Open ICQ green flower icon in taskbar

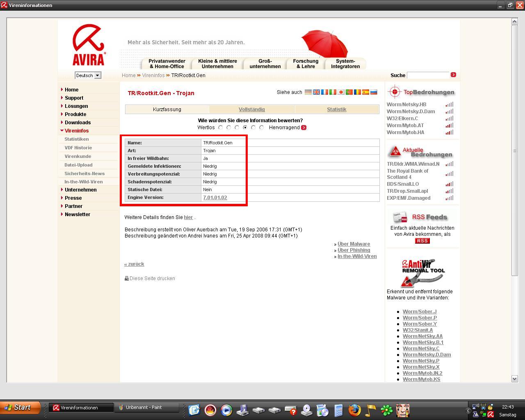386,410
